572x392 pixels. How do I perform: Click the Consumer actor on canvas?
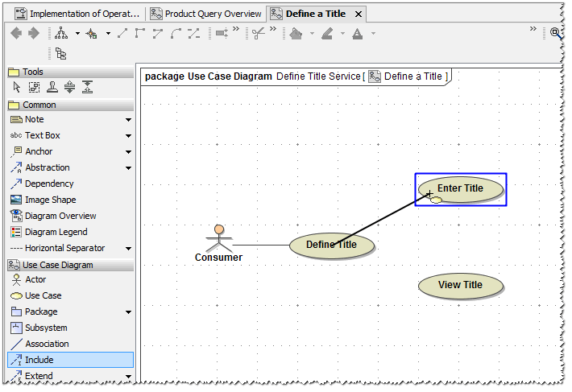coord(218,242)
